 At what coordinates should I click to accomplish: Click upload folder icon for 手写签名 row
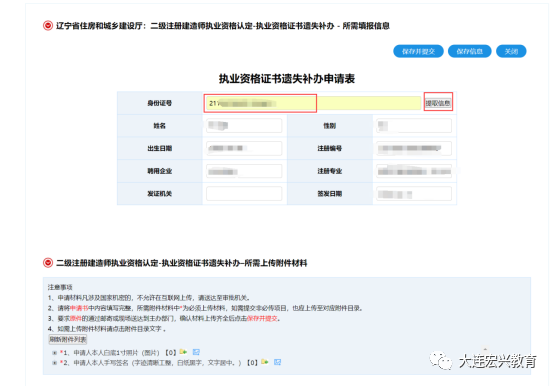coord(264,362)
